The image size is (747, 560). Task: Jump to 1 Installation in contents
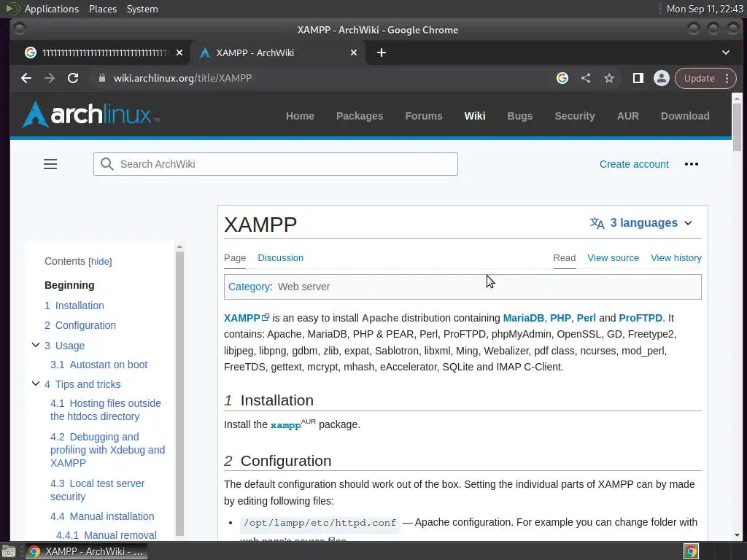coord(74,306)
